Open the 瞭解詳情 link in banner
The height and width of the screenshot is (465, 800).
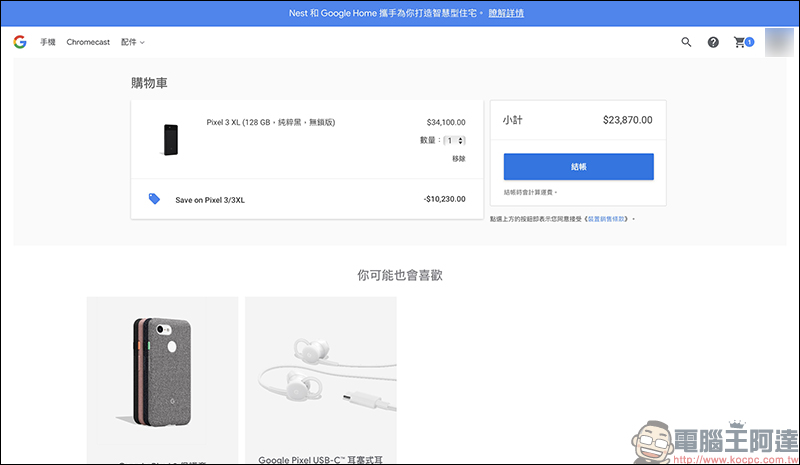[x=506, y=13]
